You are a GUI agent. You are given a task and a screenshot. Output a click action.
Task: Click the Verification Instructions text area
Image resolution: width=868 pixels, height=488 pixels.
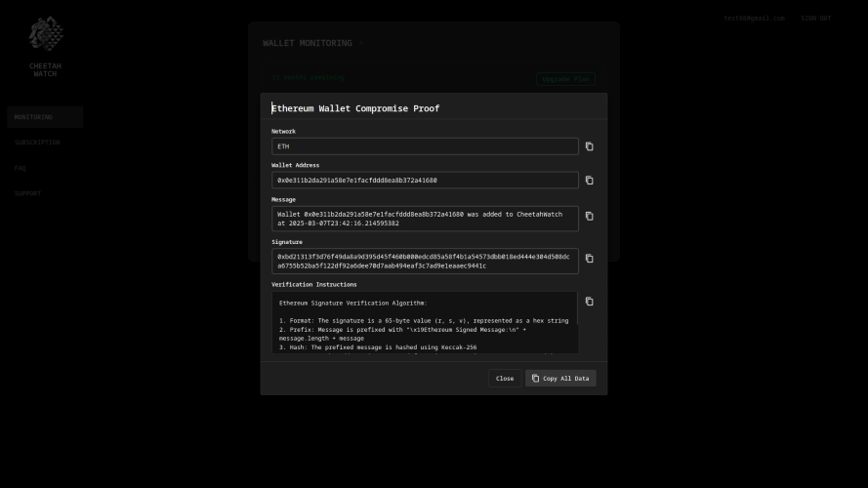(x=425, y=322)
